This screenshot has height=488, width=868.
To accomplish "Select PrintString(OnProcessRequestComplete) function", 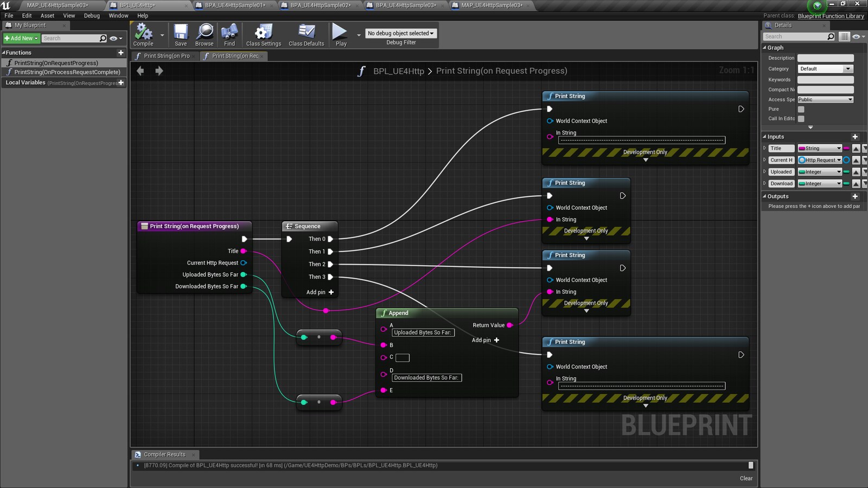I will [67, 72].
